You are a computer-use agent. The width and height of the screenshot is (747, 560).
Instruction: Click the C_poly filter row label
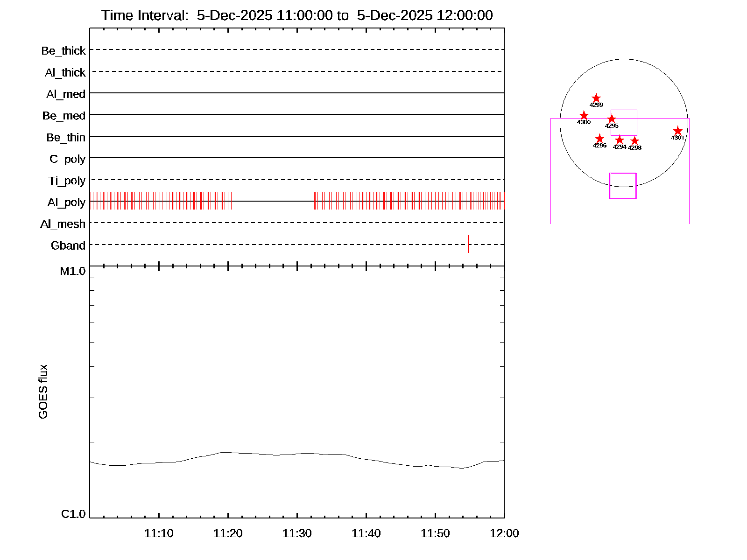tap(68, 159)
